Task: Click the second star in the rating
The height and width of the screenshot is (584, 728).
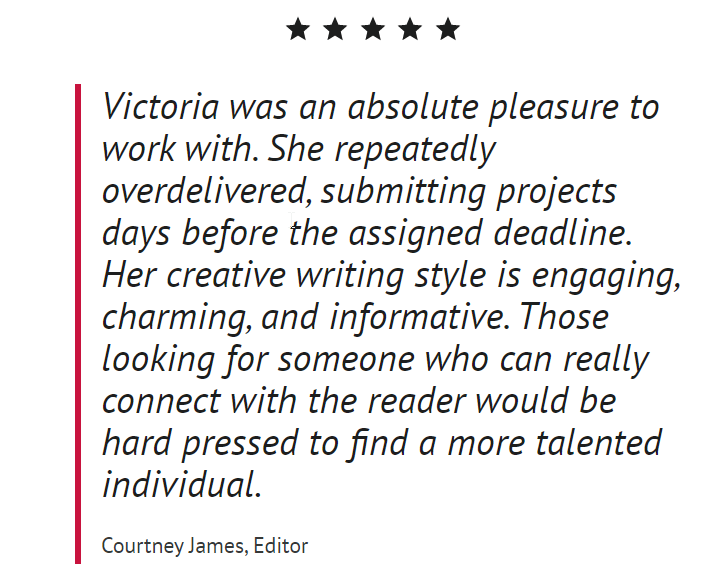Action: tap(335, 30)
